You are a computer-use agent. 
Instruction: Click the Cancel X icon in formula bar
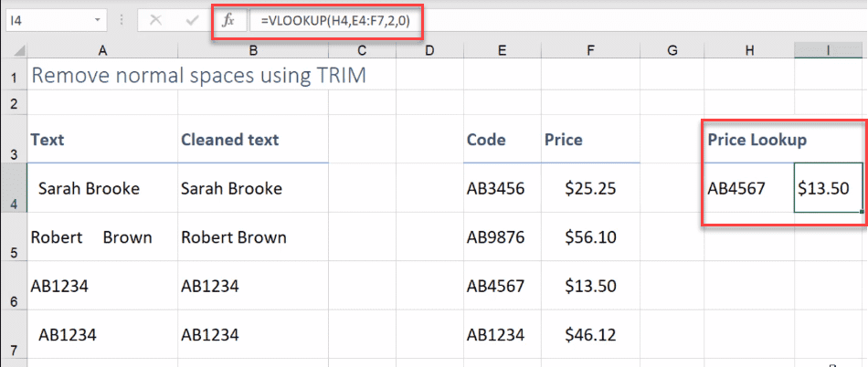click(156, 21)
